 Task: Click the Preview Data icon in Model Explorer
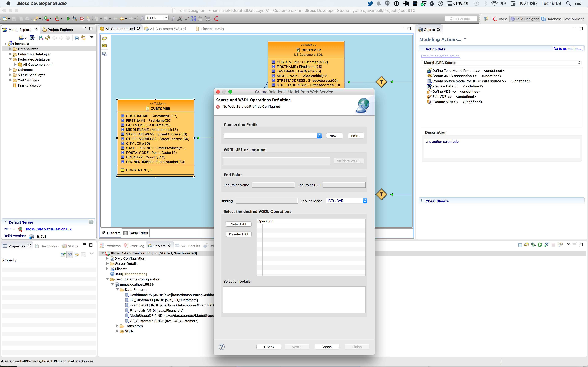point(32,38)
